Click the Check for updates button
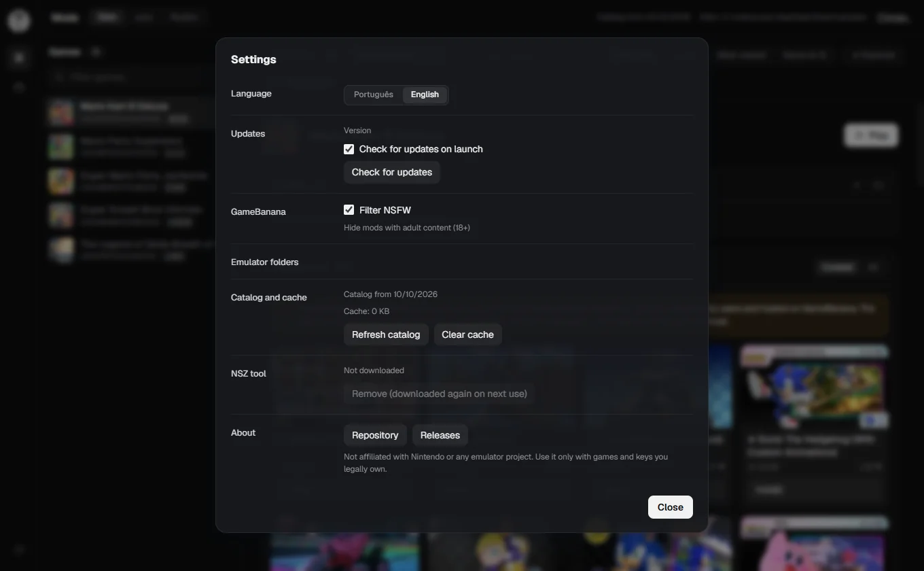 [x=392, y=172]
